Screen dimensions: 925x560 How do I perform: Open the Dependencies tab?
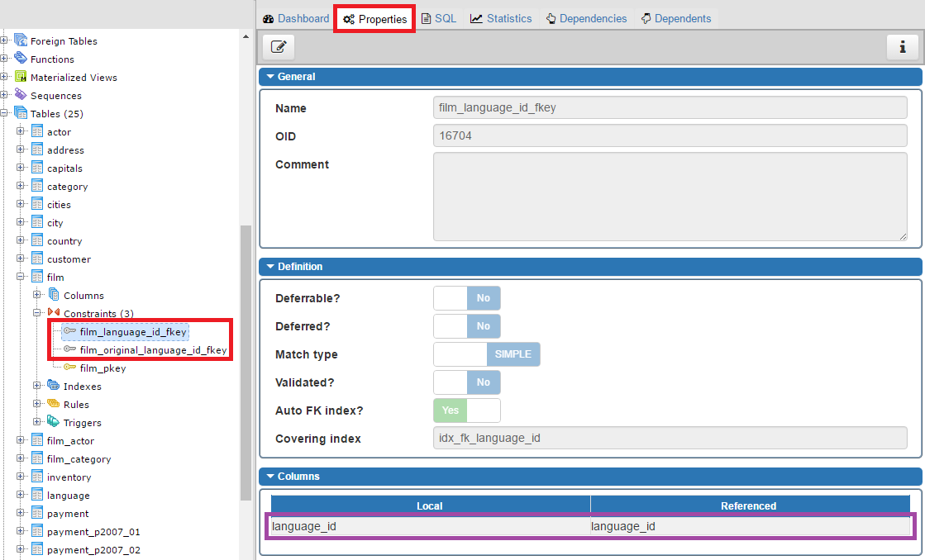pos(585,18)
